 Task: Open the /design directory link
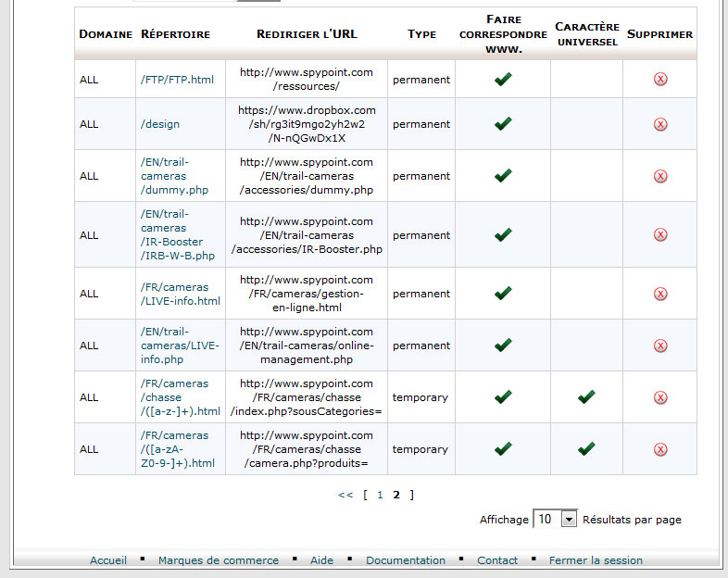(160, 124)
